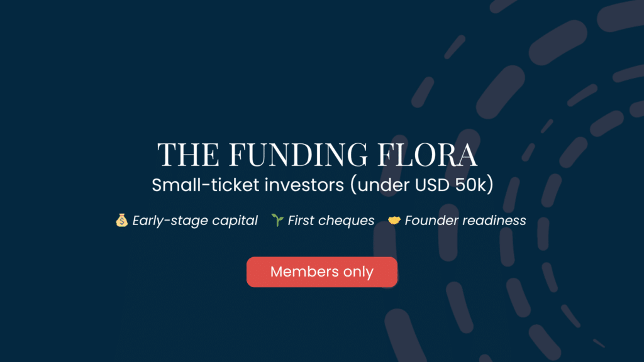
Task: Click the green seedling emoji icon
Action: pos(277,221)
